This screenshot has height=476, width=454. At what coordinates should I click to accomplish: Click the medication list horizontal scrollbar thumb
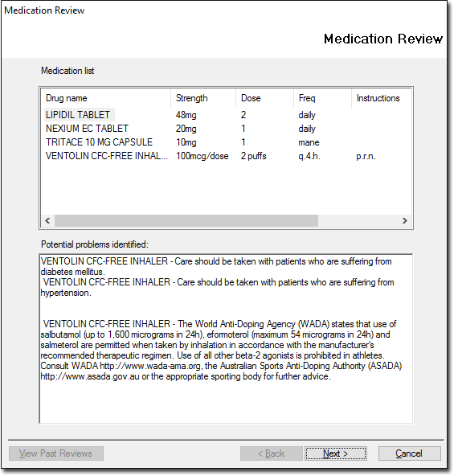coord(186,220)
